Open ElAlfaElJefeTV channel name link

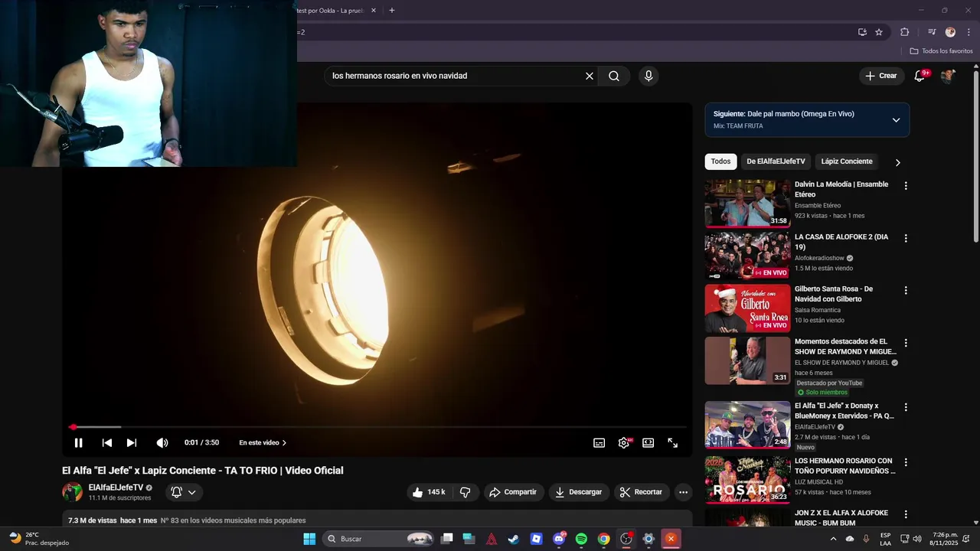pyautogui.click(x=116, y=487)
